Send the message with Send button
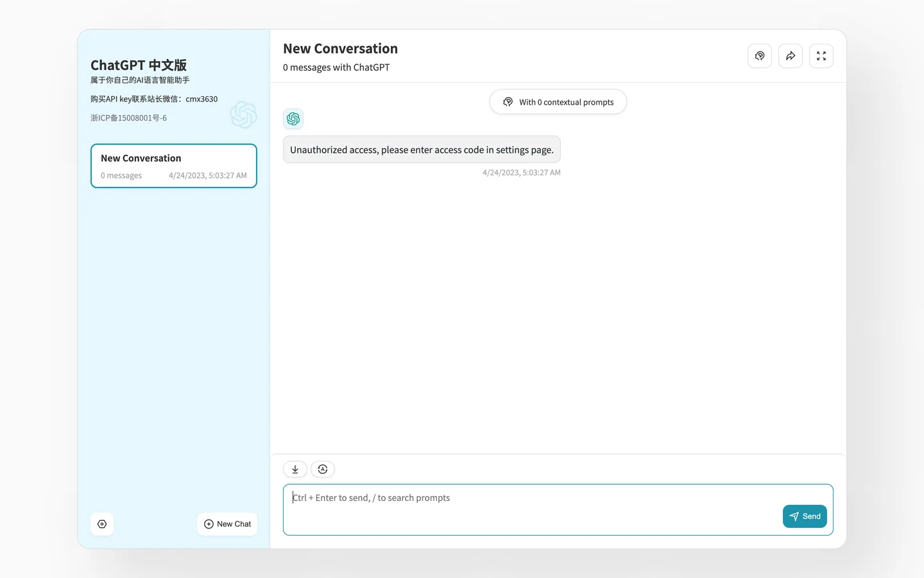The image size is (924, 578). tap(805, 516)
